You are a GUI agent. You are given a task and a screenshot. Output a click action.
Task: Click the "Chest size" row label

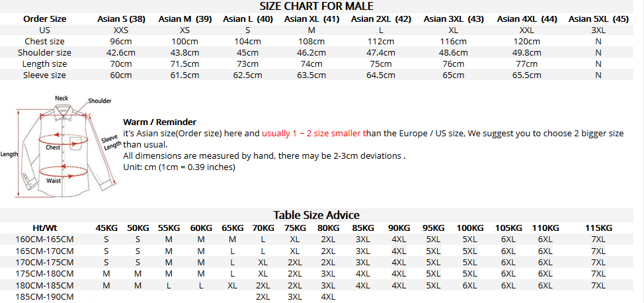pos(45,42)
